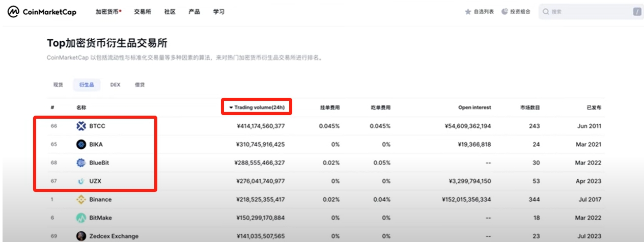The image size is (644, 242).
Task: Click BIKA open interest ¥19,366,818
Action: point(474,144)
